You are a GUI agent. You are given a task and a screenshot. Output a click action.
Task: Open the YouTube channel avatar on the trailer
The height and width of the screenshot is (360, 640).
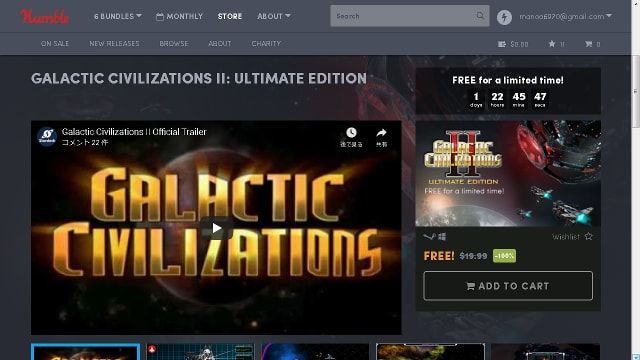[x=47, y=136]
